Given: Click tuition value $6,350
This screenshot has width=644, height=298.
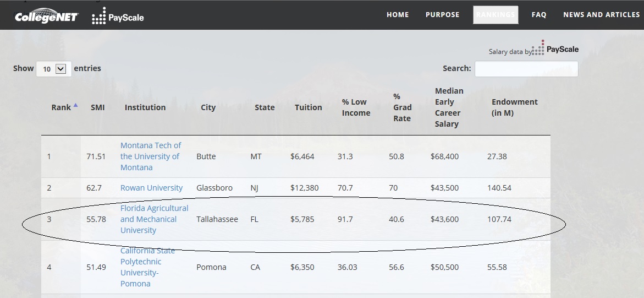Looking at the screenshot, I should pyautogui.click(x=302, y=267).
